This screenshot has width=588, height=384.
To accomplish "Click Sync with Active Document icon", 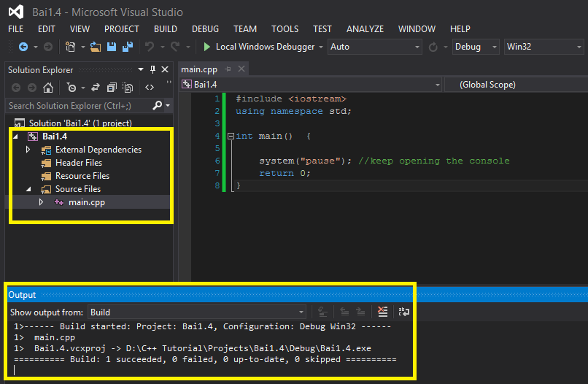I will pyautogui.click(x=96, y=88).
